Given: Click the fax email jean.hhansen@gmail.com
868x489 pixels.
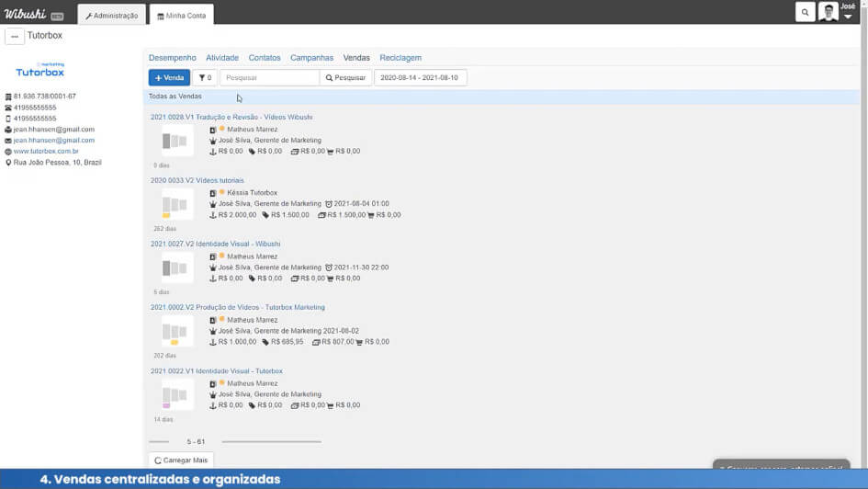Looking at the screenshot, I should click(x=53, y=129).
